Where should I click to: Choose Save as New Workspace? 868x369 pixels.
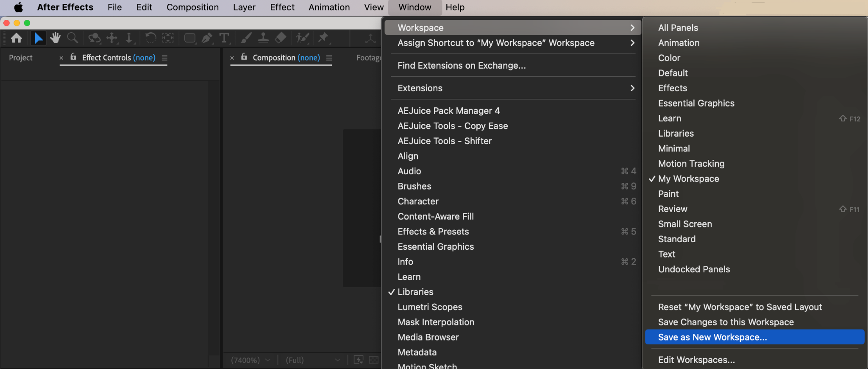tap(754, 337)
